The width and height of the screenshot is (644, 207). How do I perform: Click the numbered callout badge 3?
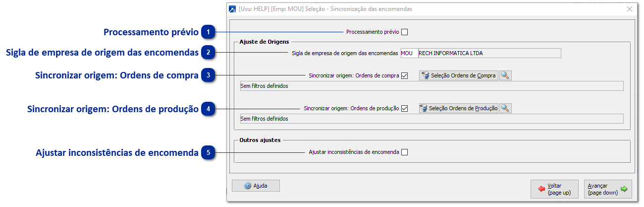point(209,75)
